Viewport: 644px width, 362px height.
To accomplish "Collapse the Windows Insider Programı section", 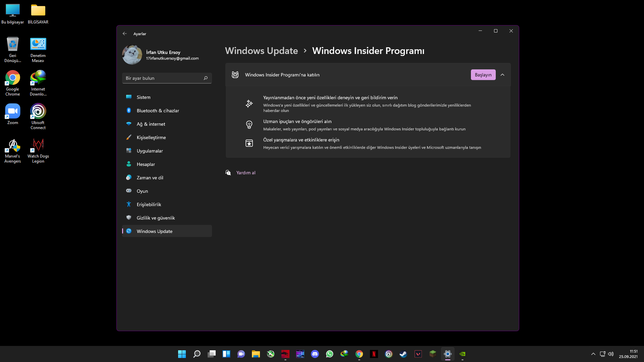I will (502, 75).
